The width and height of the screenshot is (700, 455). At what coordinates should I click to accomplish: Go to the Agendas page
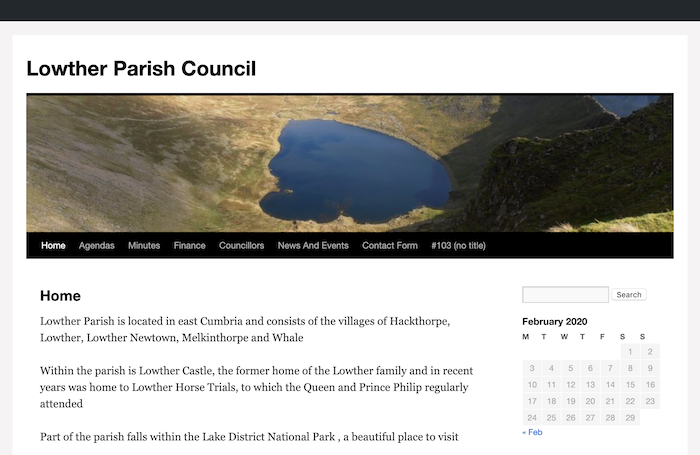(97, 245)
